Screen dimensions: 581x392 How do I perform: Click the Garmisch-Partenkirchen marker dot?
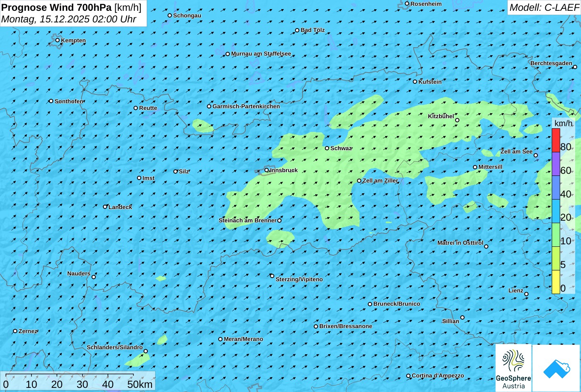click(209, 106)
